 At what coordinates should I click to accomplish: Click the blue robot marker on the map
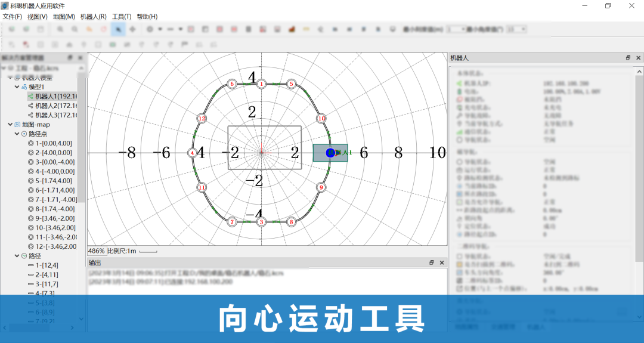tap(331, 153)
